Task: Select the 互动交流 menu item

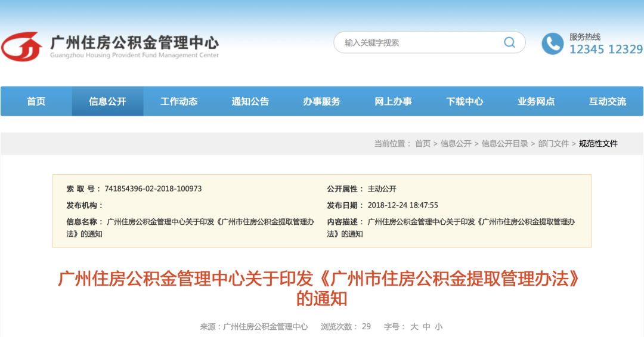Action: [608, 101]
